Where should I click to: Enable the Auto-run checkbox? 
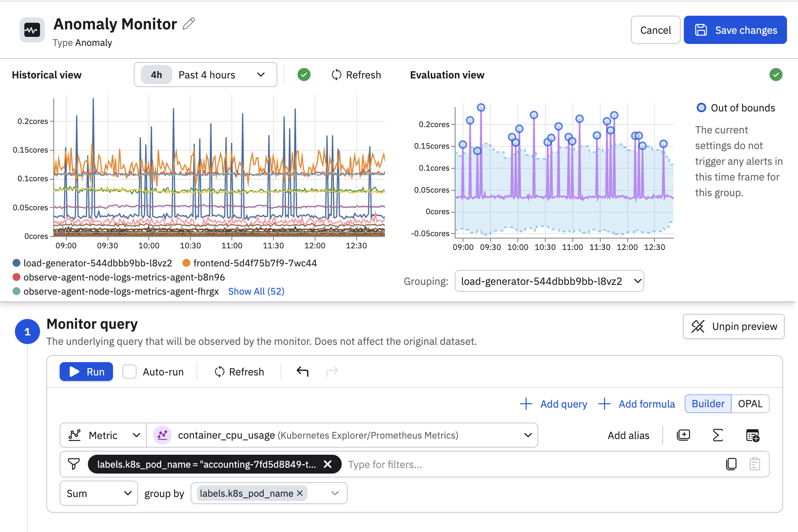tap(129, 372)
